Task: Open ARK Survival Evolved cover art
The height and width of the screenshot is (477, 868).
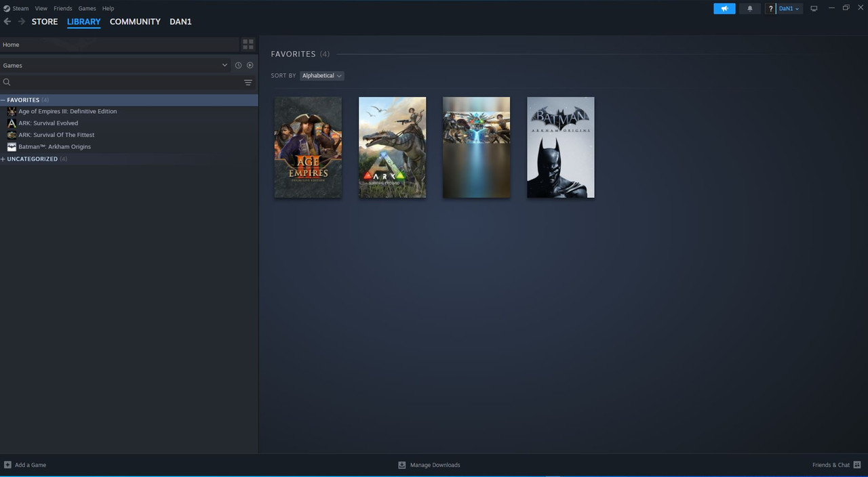Action: [x=393, y=147]
